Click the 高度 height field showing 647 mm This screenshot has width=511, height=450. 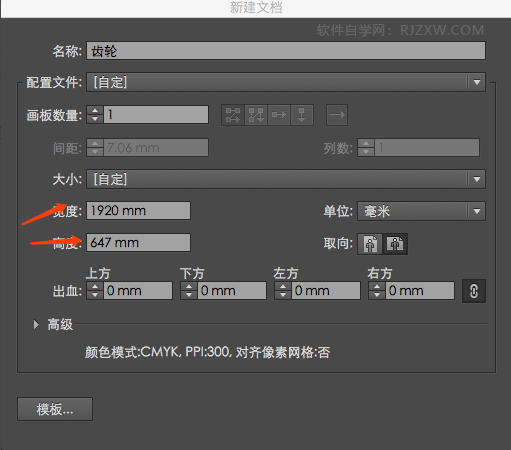pyautogui.click(x=138, y=243)
